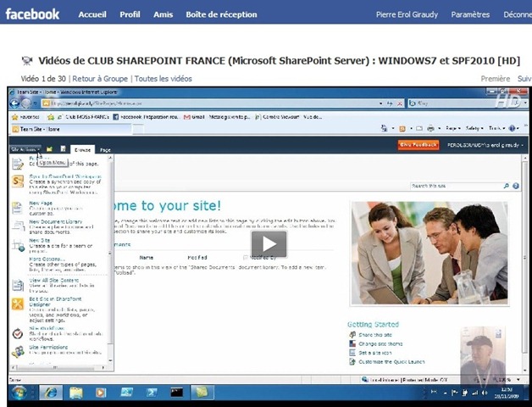Open the Paramètres menu

(470, 14)
